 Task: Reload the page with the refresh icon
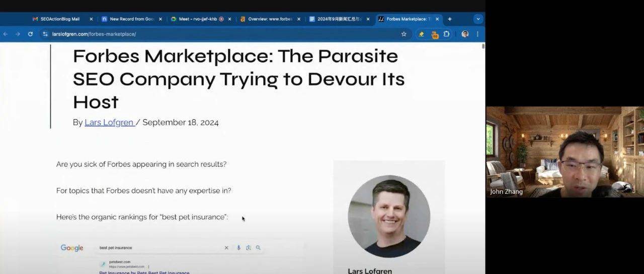[30, 34]
